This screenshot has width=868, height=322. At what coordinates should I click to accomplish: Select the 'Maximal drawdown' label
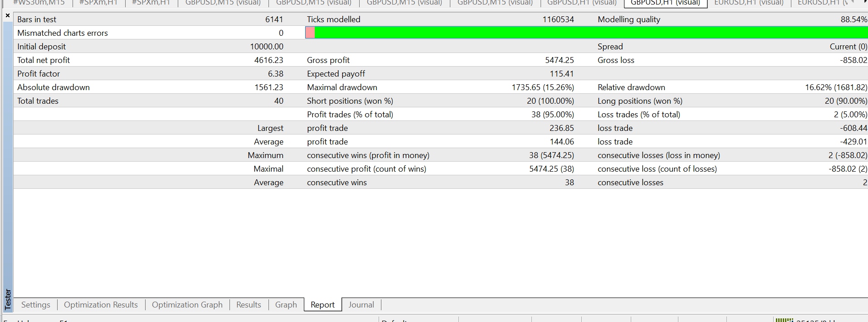point(342,87)
